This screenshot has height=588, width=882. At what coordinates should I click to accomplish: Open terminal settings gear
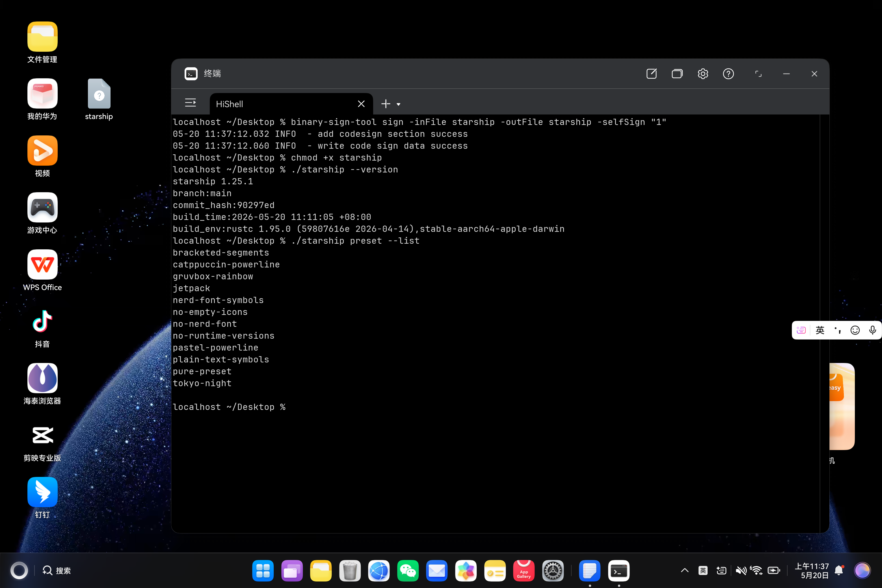coord(703,74)
